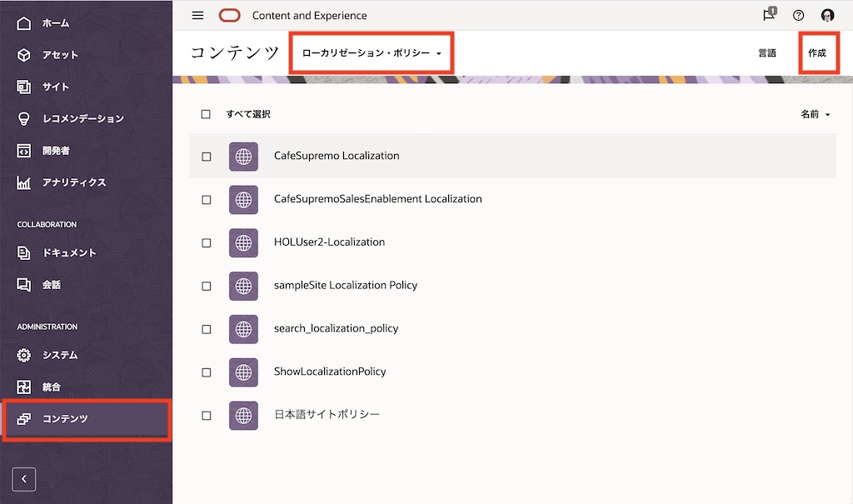This screenshot has height=504, width=853.
Task: Click the 言語 button
Action: point(766,53)
